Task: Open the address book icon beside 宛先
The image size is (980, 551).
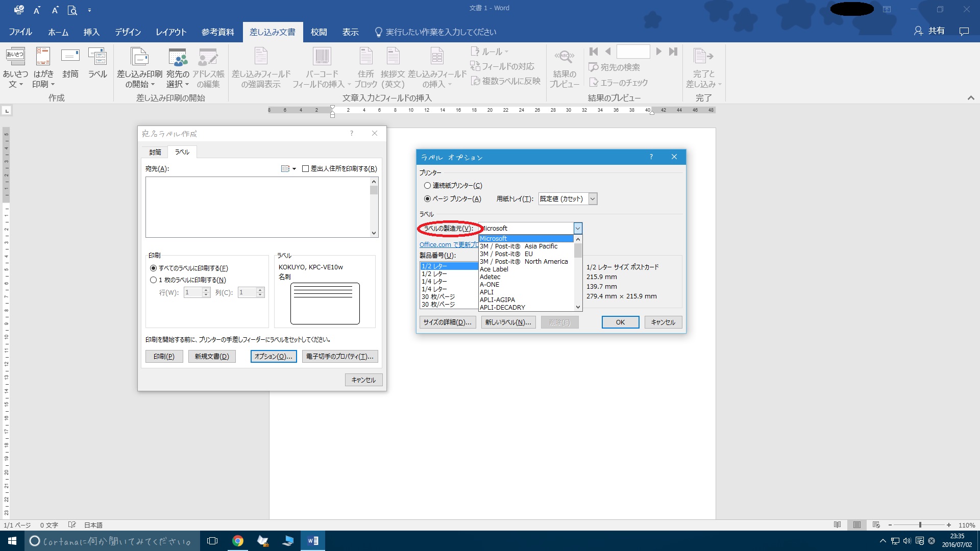Action: coord(288,169)
